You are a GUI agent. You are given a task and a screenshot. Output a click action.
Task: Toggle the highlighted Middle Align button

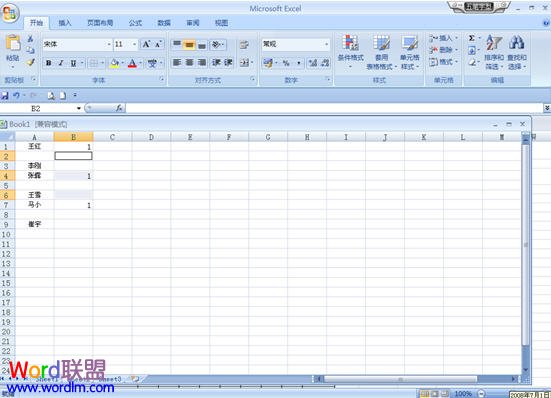[189, 44]
